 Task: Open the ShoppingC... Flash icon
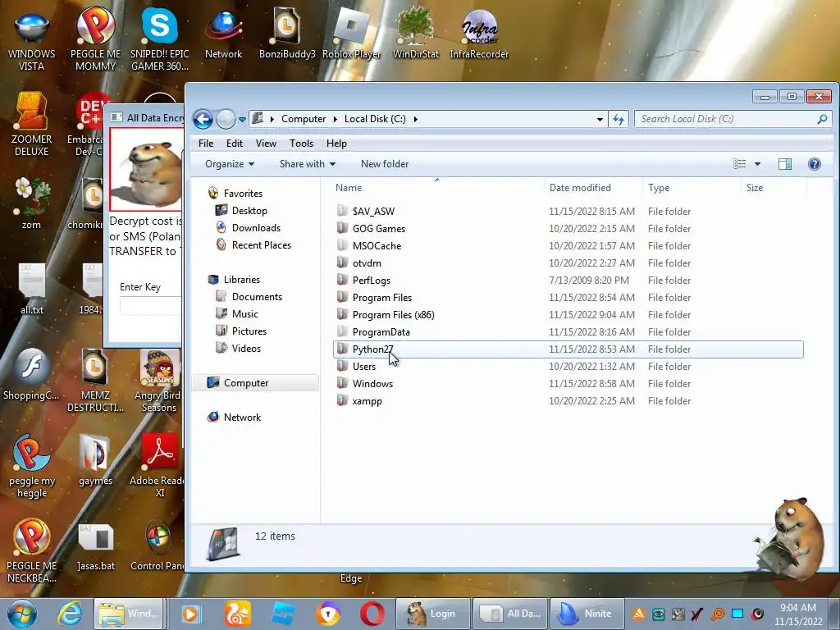[x=32, y=374]
